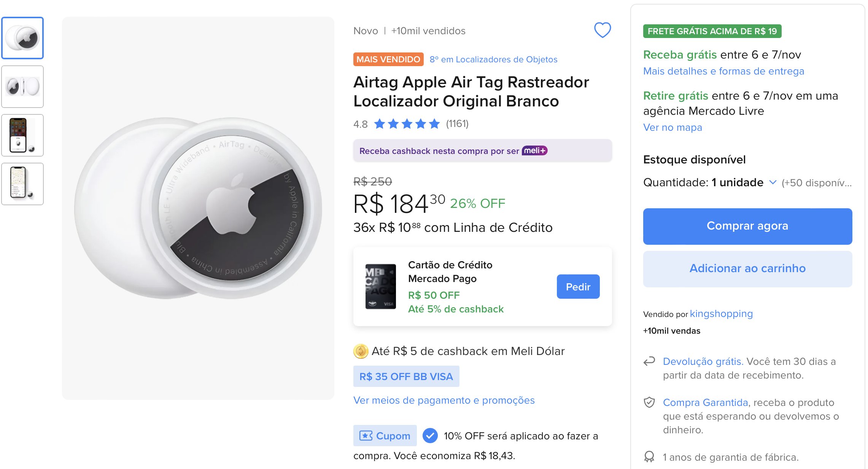Expand the Quantidade unit dropdown chevron

(773, 182)
